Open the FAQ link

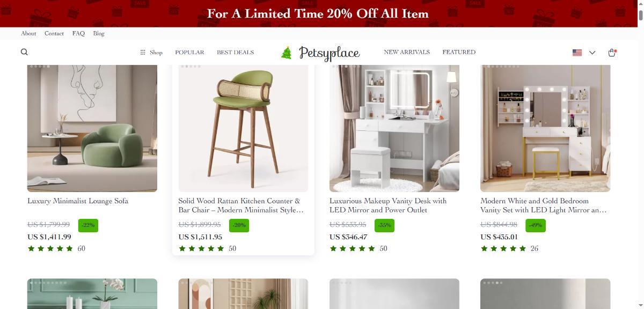coord(78,33)
